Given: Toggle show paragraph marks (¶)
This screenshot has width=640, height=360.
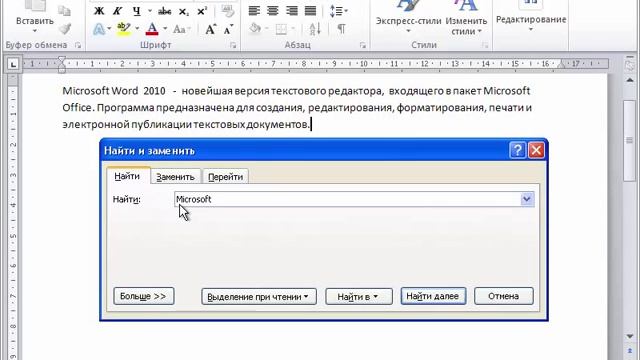Looking at the screenshot, I should 342,29.
